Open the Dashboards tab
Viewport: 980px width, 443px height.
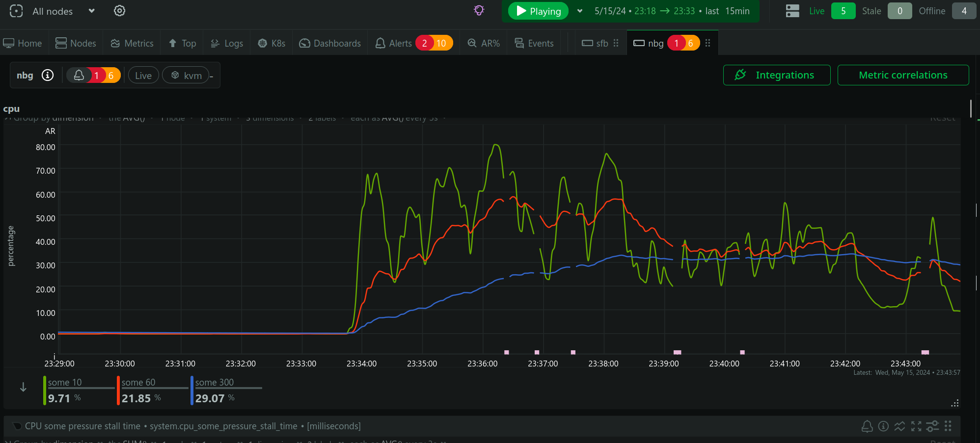pos(330,43)
